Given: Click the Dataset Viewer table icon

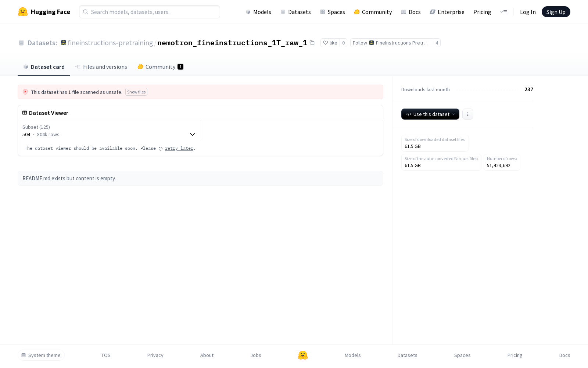Looking at the screenshot, I should (x=25, y=113).
